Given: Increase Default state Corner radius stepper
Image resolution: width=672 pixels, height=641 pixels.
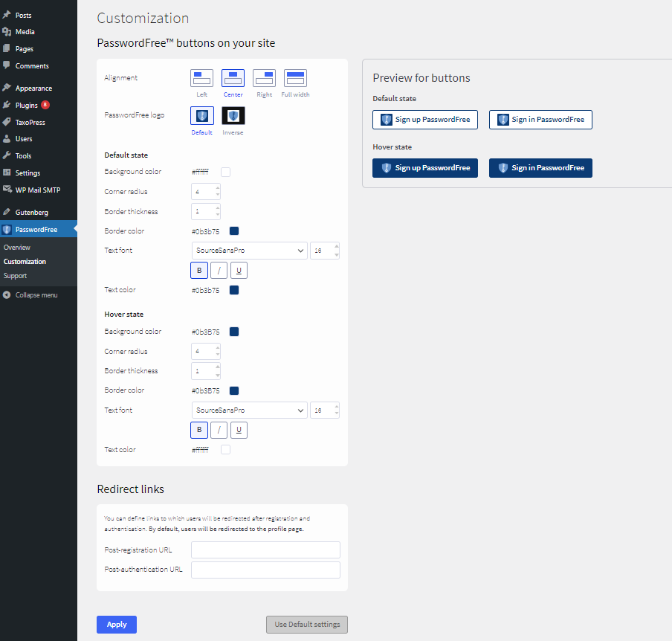Looking at the screenshot, I should coord(217,188).
